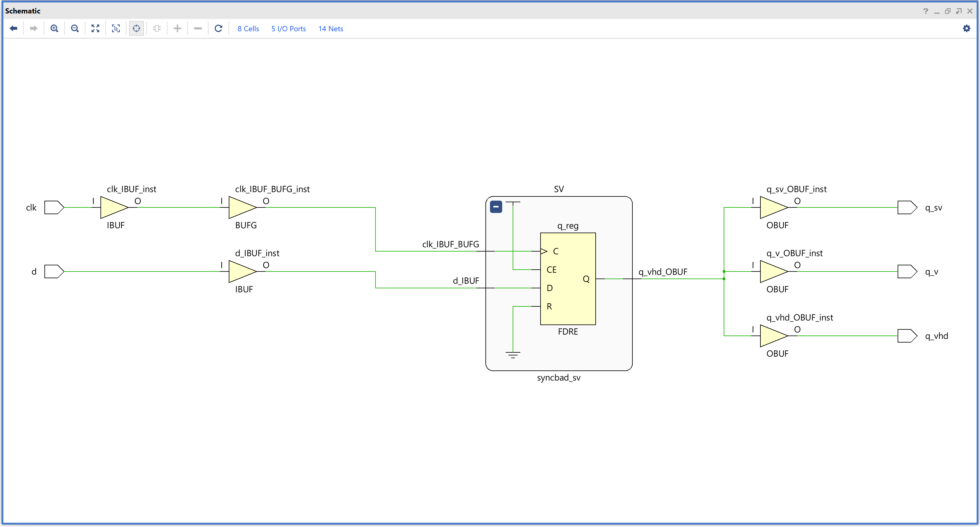
Task: Open the help question mark icon
Action: point(925,11)
